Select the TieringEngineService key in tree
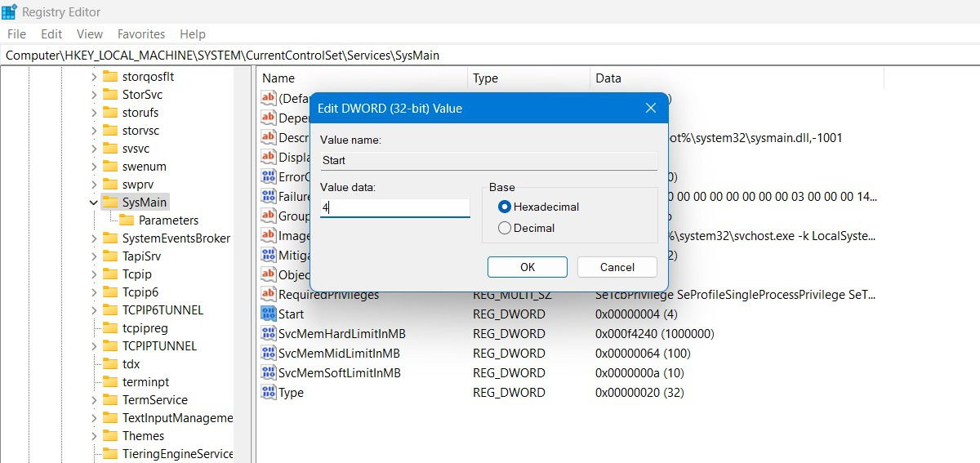The width and height of the screenshot is (980, 463). [177, 454]
